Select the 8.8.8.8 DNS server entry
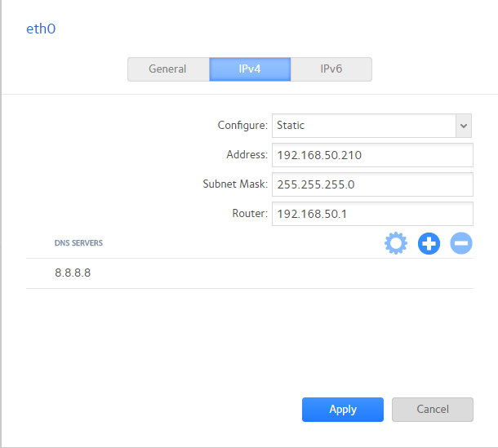Image resolution: width=498 pixels, height=448 pixels. coord(73,273)
